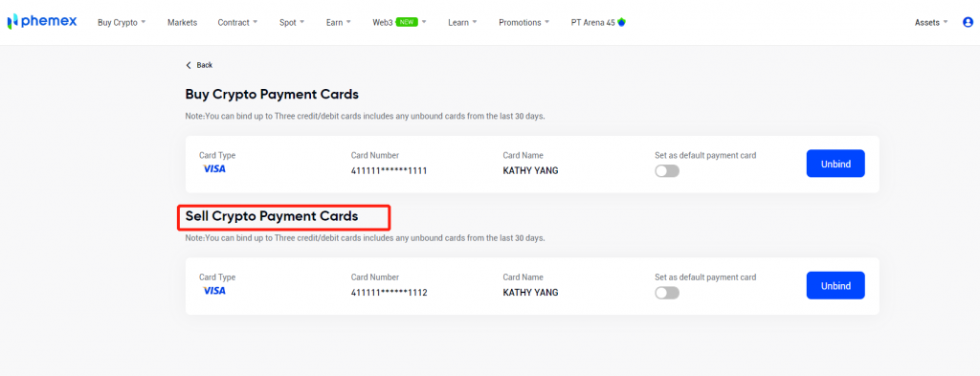Toggle default payment for card ending 1111

(667, 171)
